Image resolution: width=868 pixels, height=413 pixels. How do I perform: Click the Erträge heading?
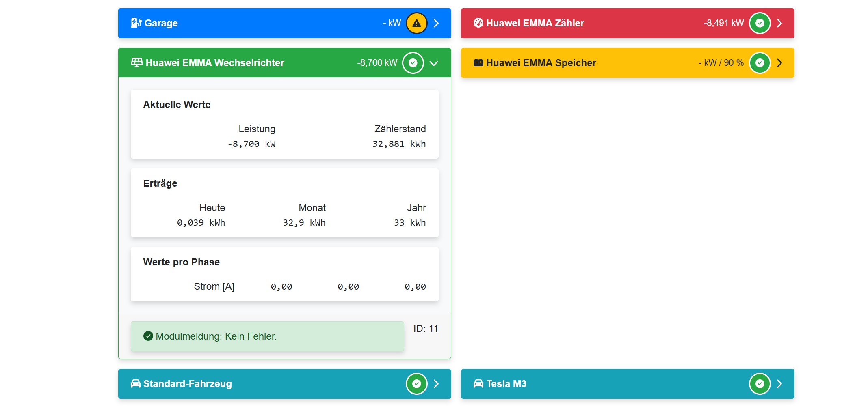(x=160, y=183)
